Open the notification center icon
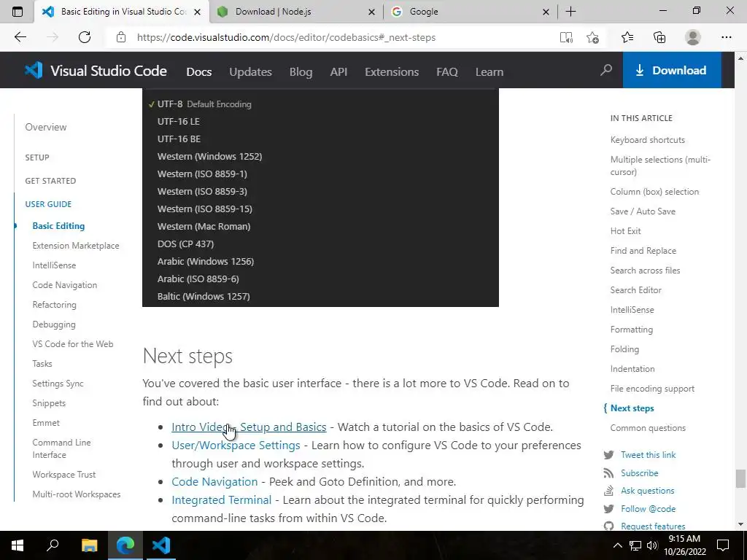747x560 pixels. [x=723, y=545]
